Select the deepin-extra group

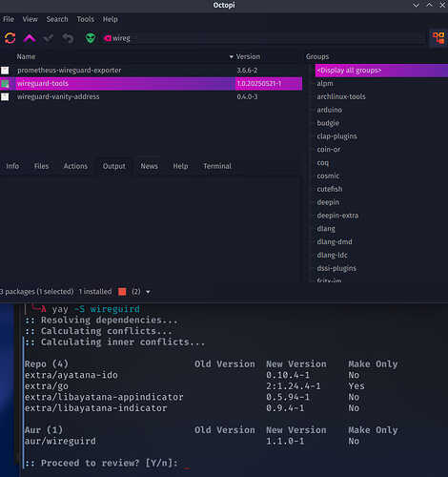tap(337, 216)
